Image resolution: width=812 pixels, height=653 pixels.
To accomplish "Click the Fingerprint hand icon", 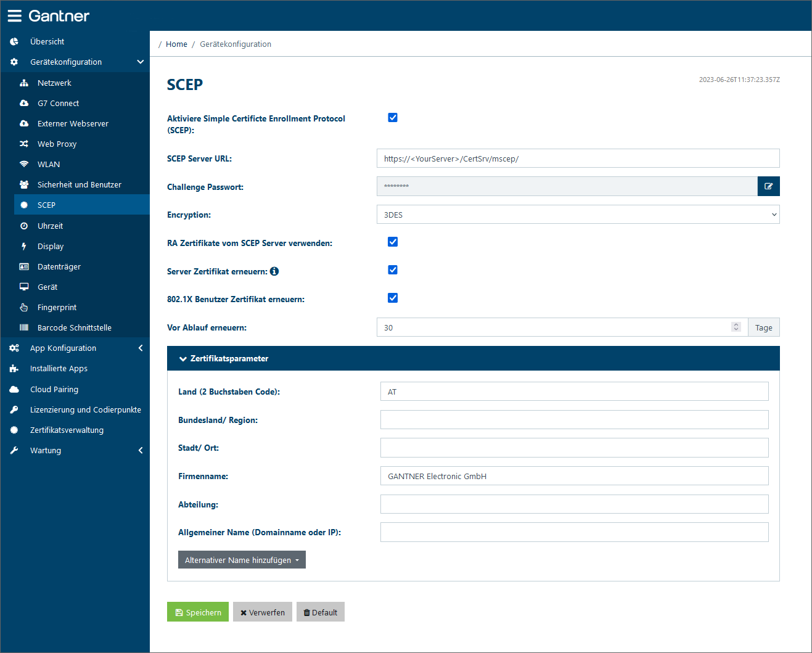I will pos(24,307).
